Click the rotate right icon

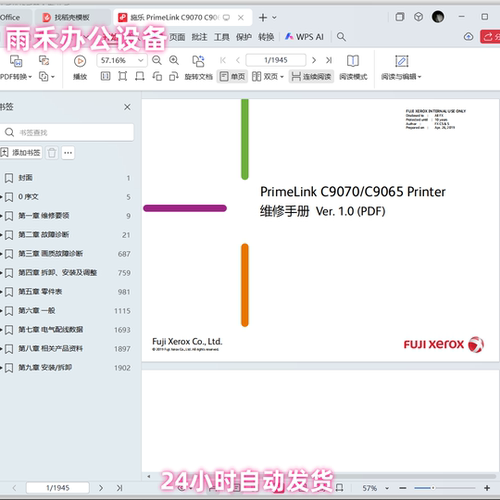coord(174,77)
